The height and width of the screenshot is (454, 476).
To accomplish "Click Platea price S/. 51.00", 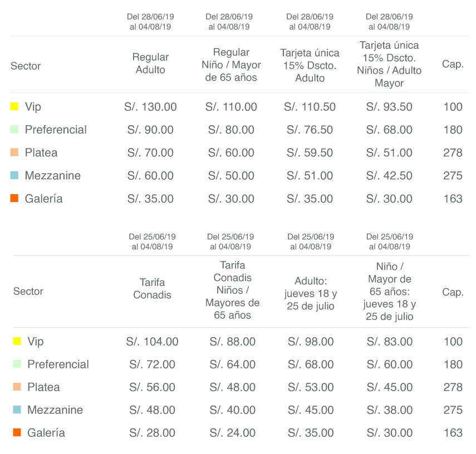I will [x=389, y=152].
